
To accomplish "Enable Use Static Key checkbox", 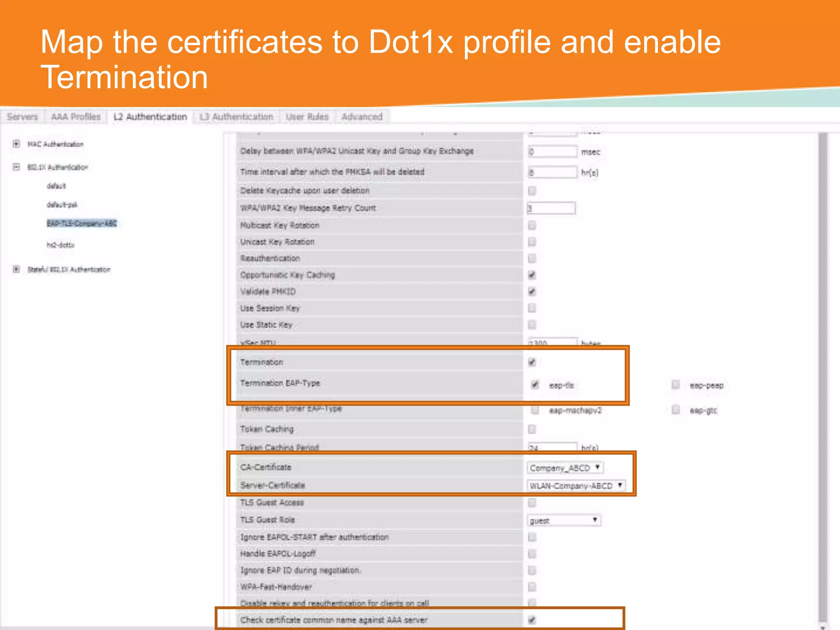I will [532, 325].
